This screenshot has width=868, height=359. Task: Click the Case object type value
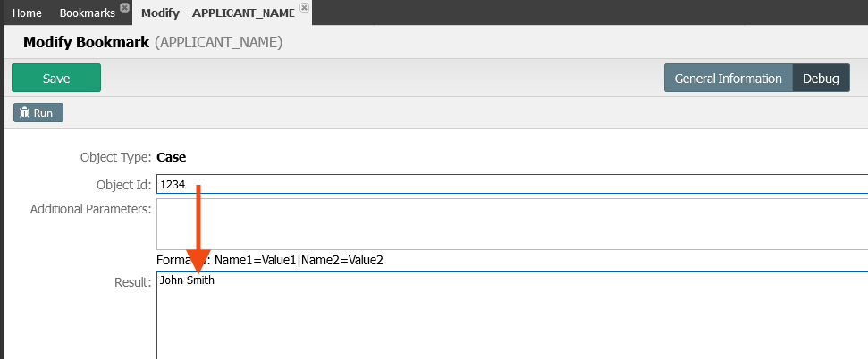pos(171,157)
